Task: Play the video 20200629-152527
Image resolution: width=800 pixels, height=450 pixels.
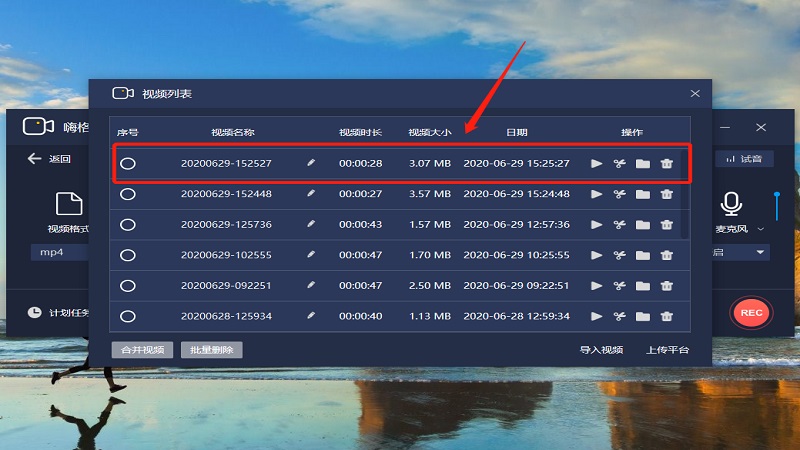Action: pos(597,163)
